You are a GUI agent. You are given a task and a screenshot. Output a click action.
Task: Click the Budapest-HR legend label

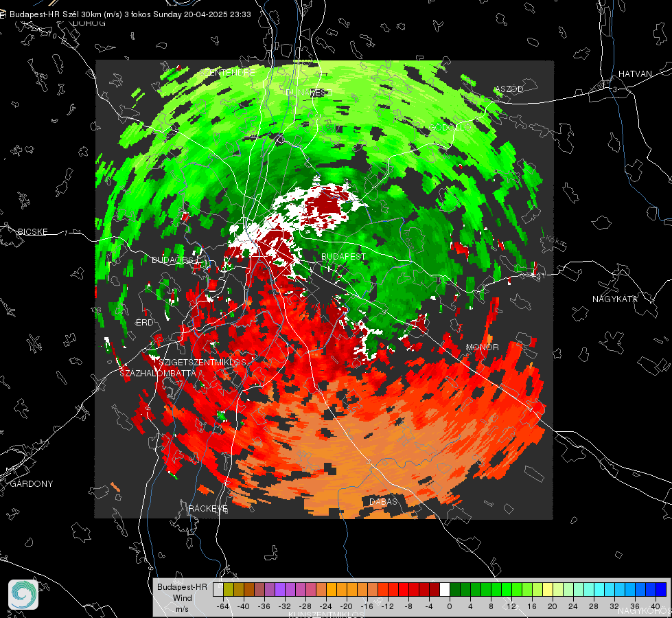pos(182,587)
